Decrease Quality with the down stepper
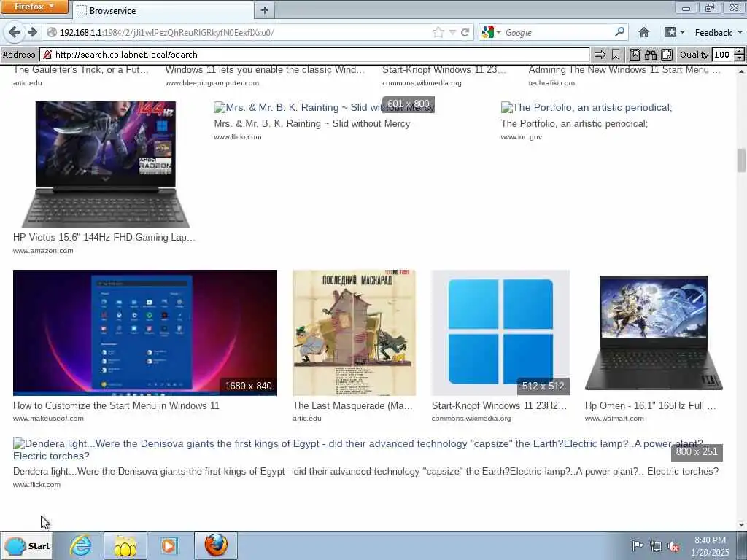 740,58
